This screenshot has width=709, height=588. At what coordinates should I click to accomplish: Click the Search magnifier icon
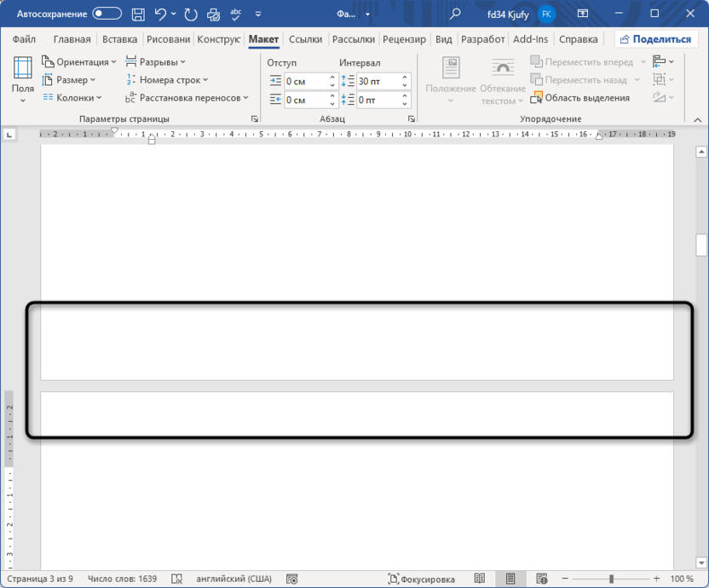pyautogui.click(x=455, y=14)
